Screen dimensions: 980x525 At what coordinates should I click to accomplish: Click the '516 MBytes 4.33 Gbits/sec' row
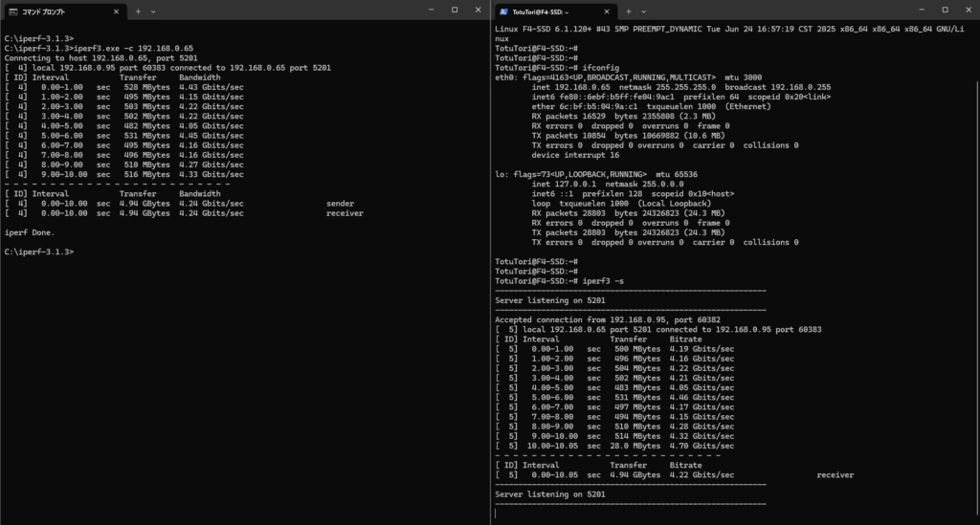(x=123, y=174)
